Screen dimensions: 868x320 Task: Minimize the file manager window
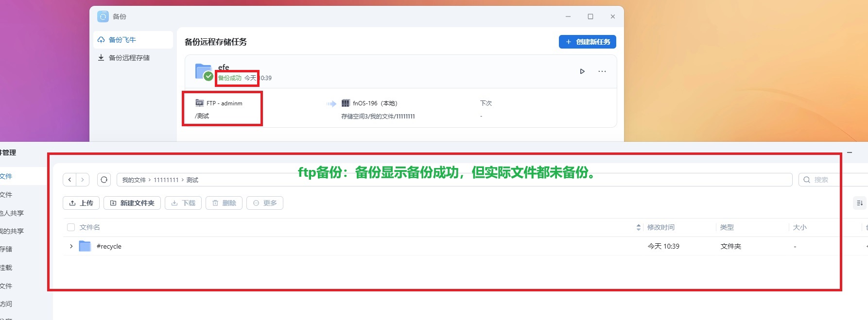tap(850, 152)
